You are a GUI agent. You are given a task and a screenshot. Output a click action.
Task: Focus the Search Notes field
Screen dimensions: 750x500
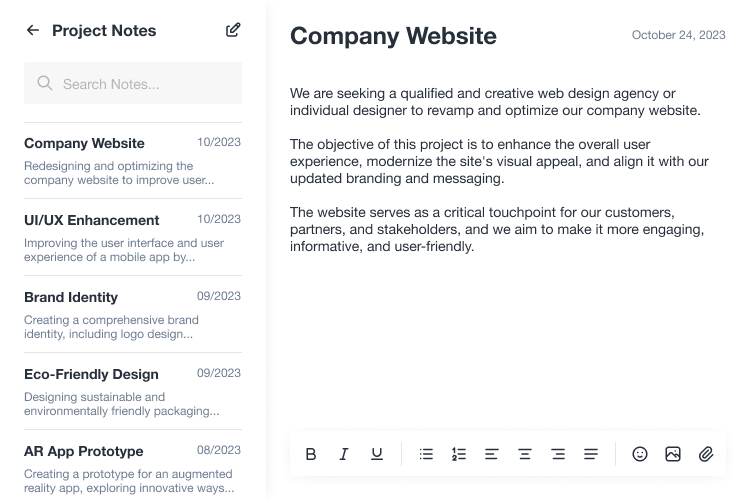point(133,83)
